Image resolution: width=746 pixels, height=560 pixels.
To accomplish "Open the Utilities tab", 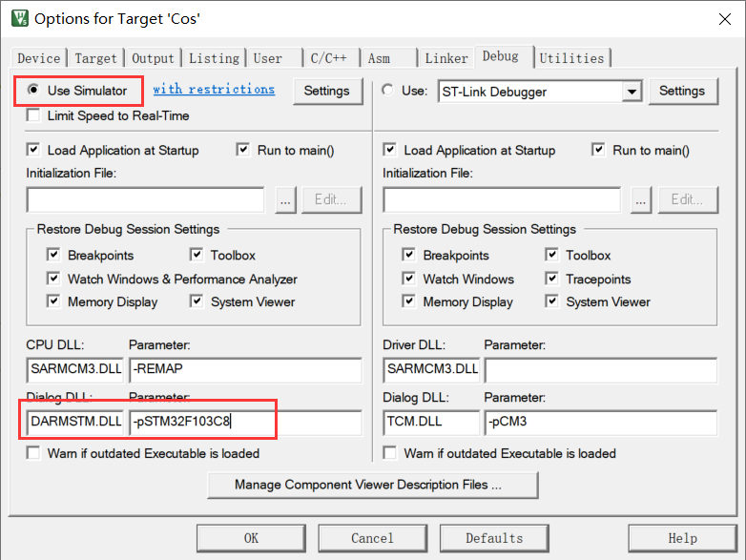I will click(571, 58).
